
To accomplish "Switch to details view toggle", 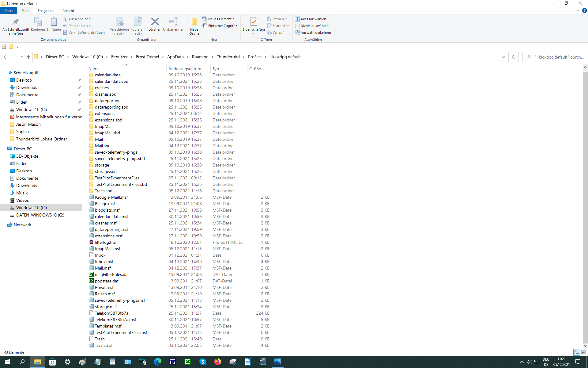I will pyautogui.click(x=577, y=352).
